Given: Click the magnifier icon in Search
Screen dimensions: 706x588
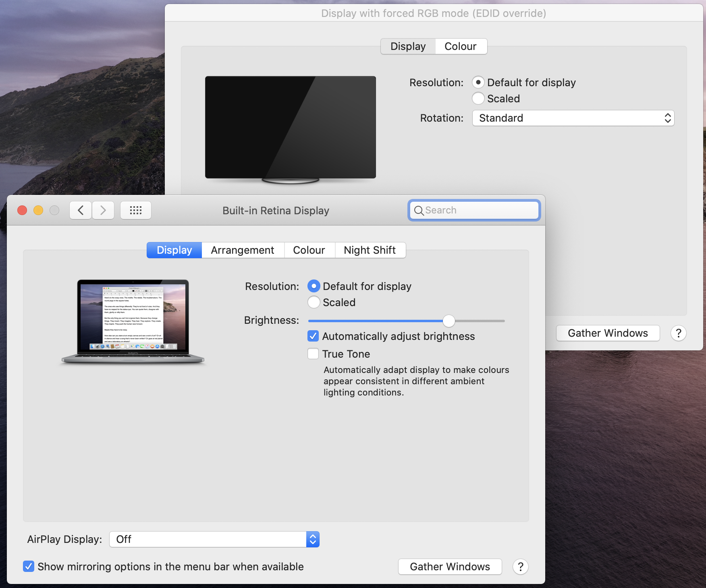Looking at the screenshot, I should click(x=419, y=211).
